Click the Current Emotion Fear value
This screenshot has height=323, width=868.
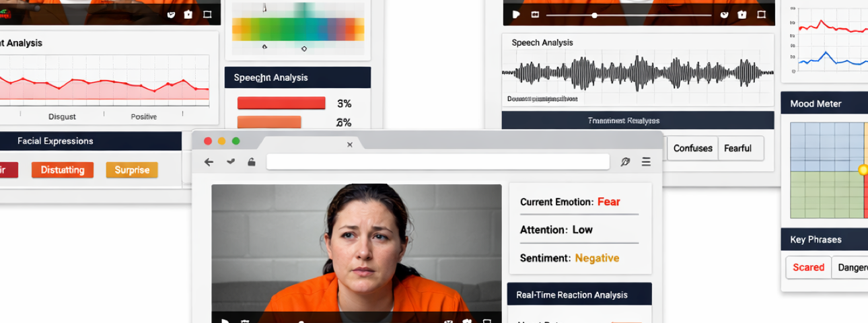(609, 202)
